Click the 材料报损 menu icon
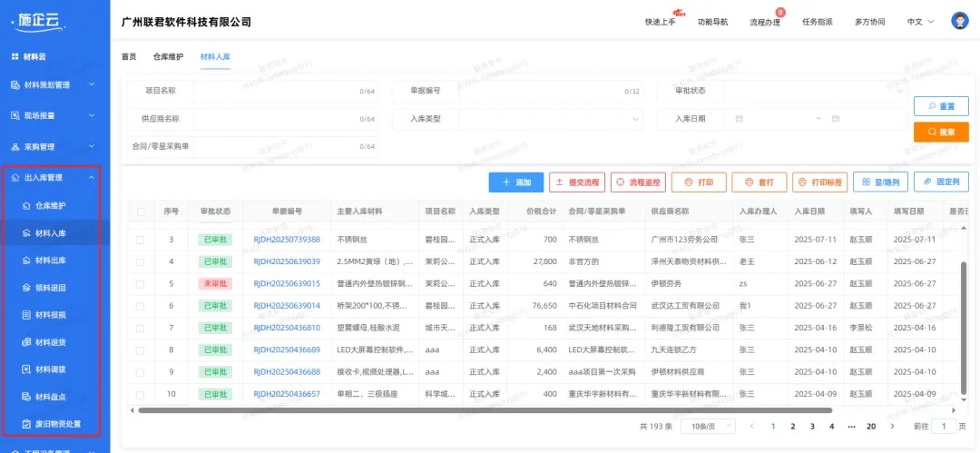The width and height of the screenshot is (980, 453). [26, 315]
